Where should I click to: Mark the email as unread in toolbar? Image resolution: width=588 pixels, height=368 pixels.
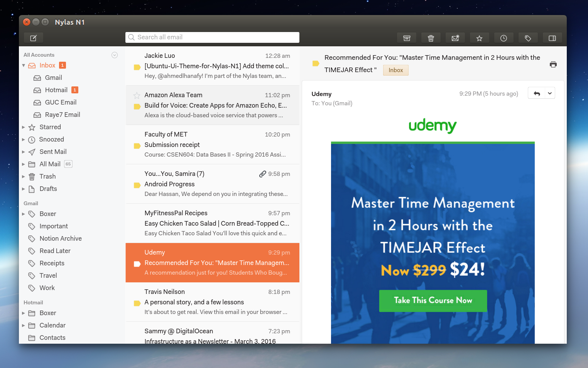click(x=455, y=38)
